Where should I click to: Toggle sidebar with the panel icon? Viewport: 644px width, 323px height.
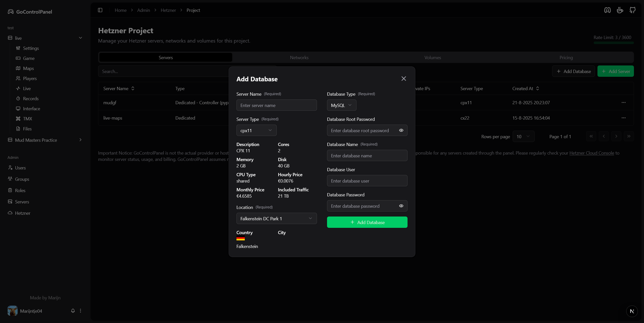tap(100, 10)
